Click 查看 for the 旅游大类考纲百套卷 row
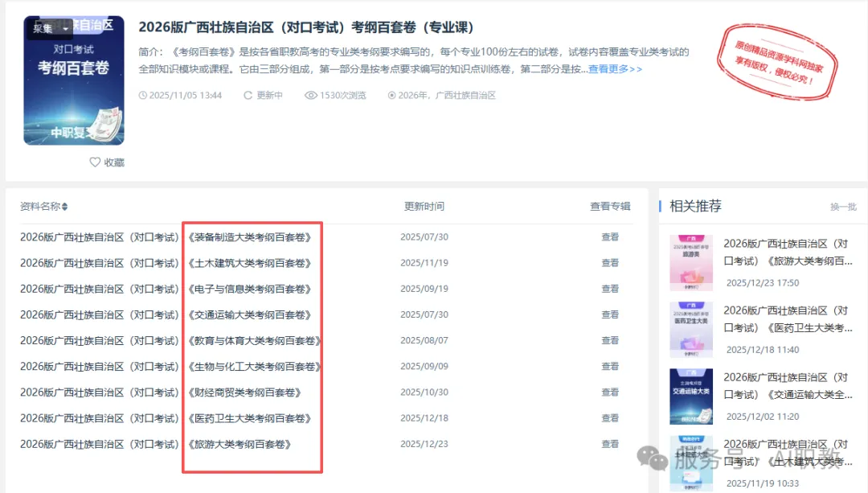The width and height of the screenshot is (868, 493). (x=610, y=443)
